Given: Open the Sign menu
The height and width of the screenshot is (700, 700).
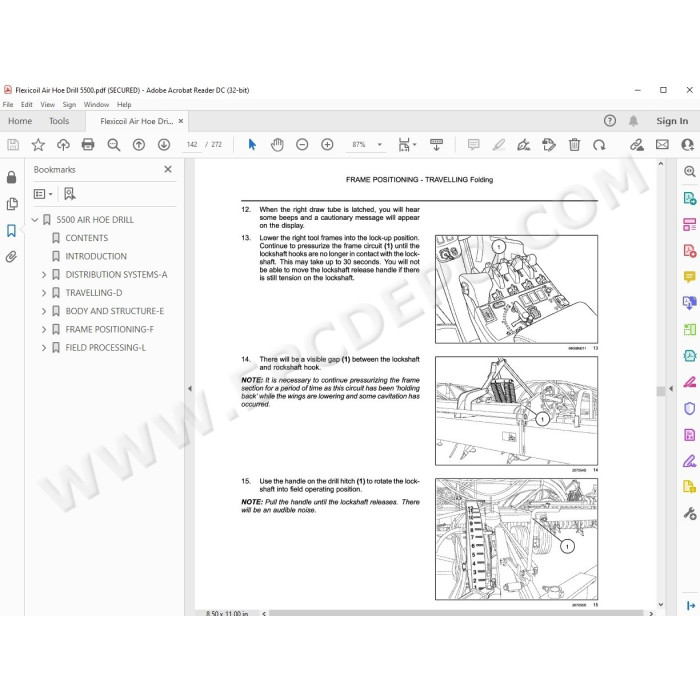Looking at the screenshot, I should pyautogui.click(x=69, y=104).
